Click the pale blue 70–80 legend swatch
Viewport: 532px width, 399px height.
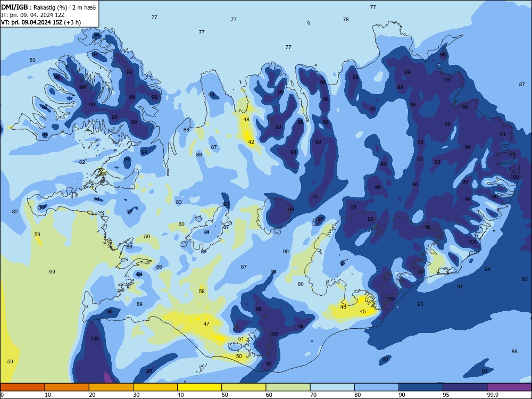pos(332,387)
